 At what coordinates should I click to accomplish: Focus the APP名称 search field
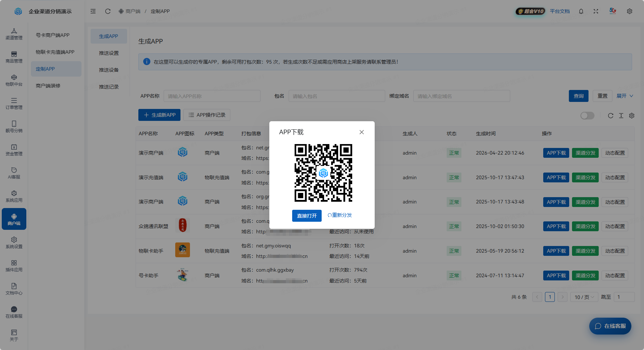[212, 96]
